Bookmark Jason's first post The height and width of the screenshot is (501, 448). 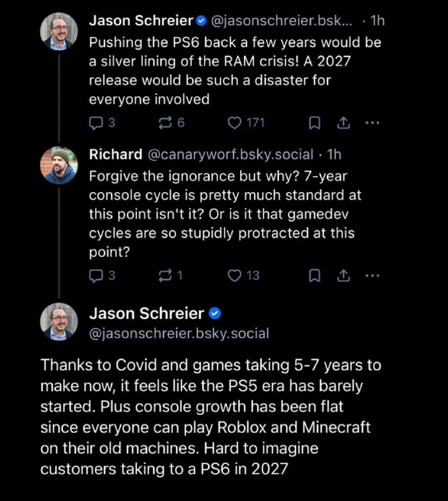point(315,123)
